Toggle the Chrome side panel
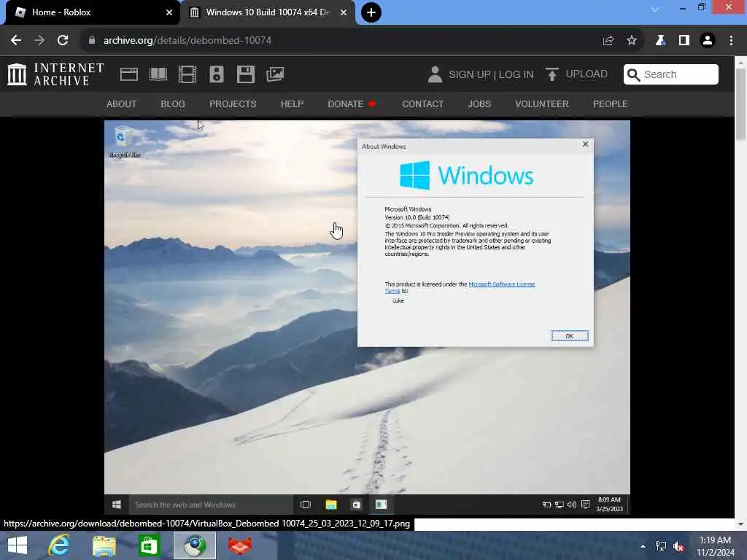Viewport: 747px width, 560px height. tap(684, 41)
